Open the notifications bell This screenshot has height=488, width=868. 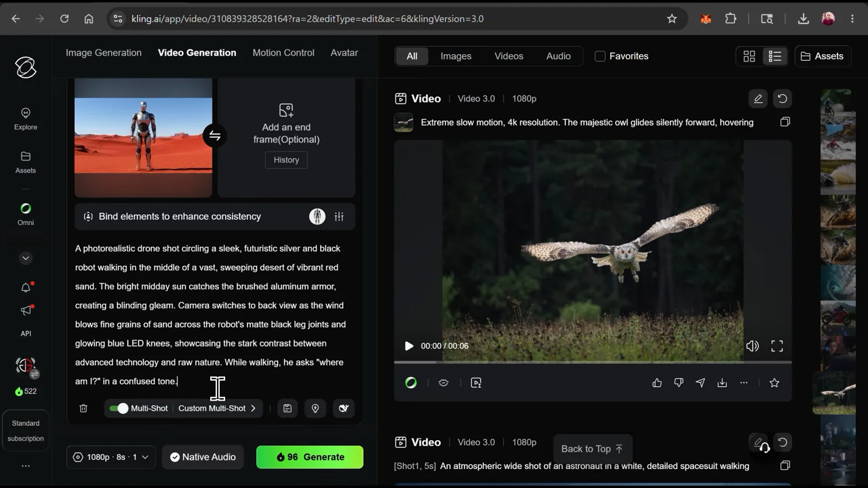(25, 287)
